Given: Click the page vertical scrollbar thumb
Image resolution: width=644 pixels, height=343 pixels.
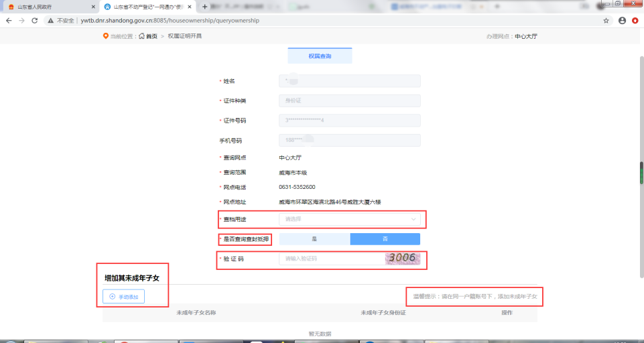Looking at the screenshot, I should [x=641, y=172].
